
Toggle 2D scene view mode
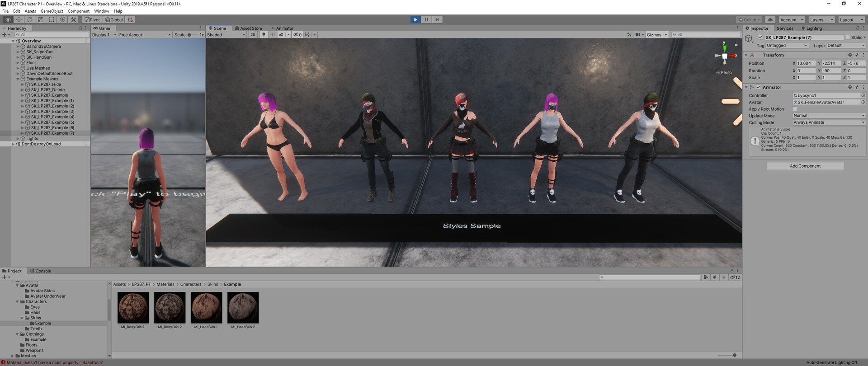253,35
